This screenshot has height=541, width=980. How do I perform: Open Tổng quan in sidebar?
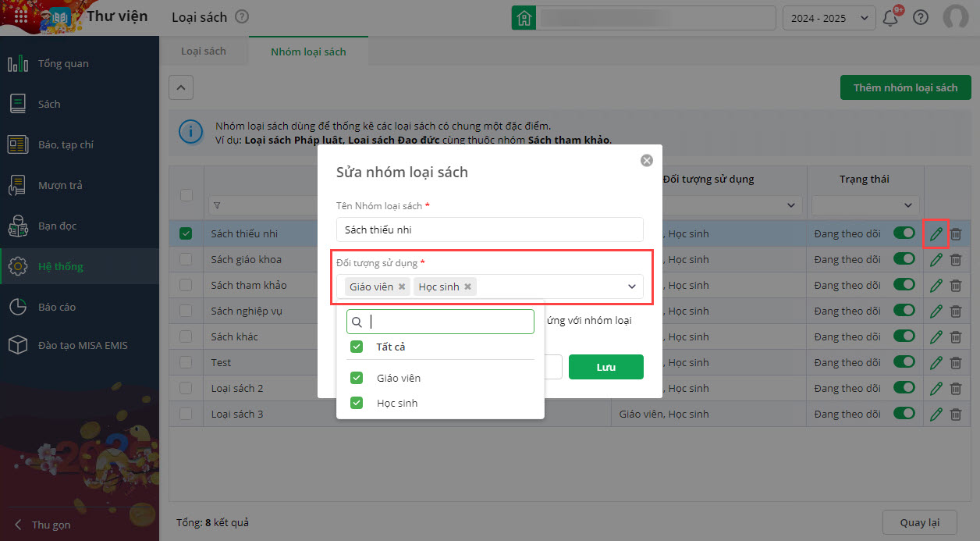pyautogui.click(x=80, y=63)
